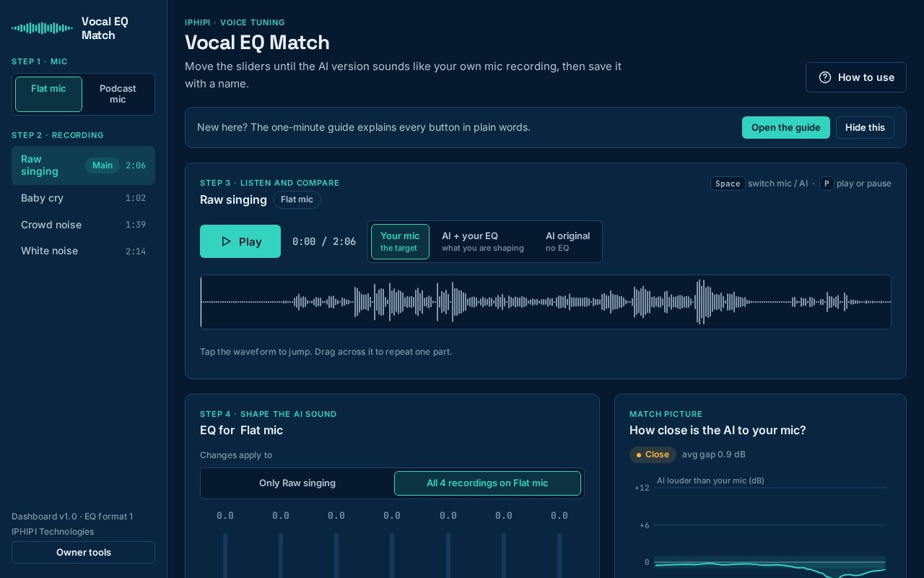924x578 pixels.
Task: Click the waveform to jump playback
Action: 546,302
